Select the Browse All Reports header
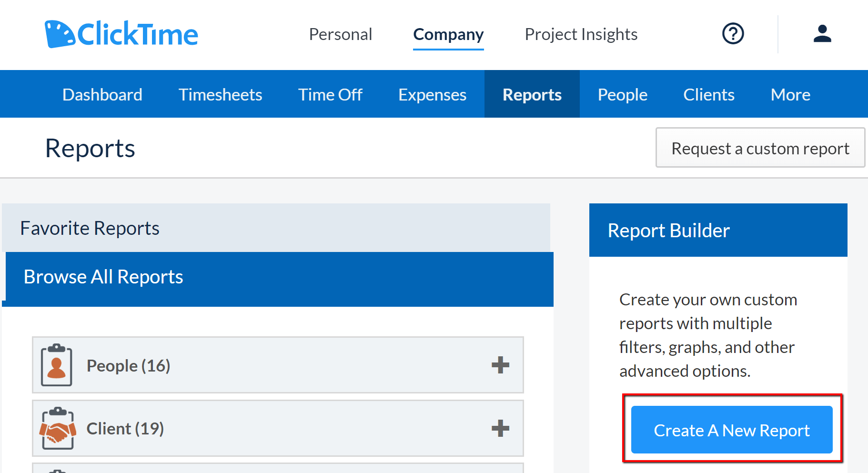 click(x=103, y=276)
